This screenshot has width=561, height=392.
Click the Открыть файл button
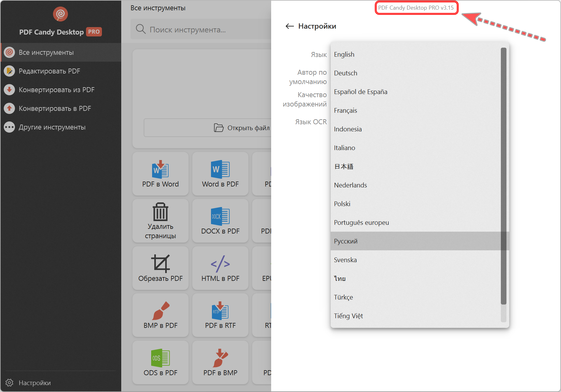(208, 128)
